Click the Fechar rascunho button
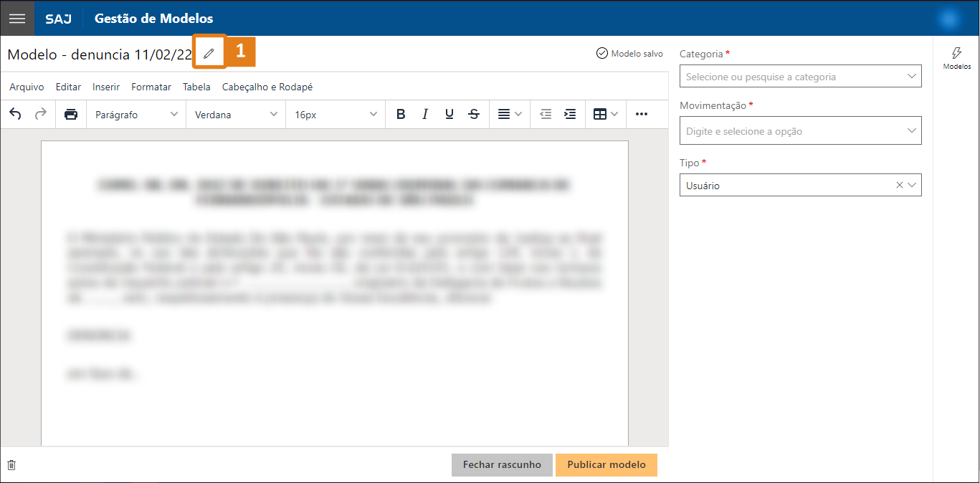The height and width of the screenshot is (483, 980). point(502,464)
